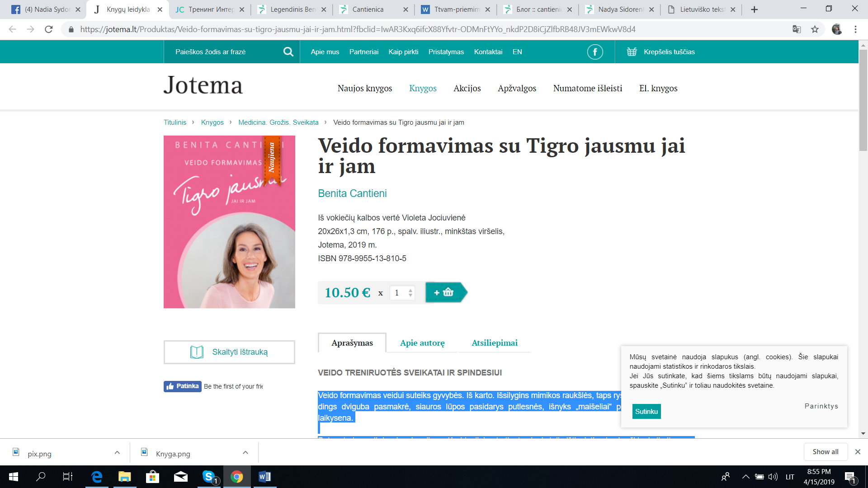This screenshot has height=488, width=868.
Task: Open the Jotema Facebook page icon
Action: (x=595, y=52)
